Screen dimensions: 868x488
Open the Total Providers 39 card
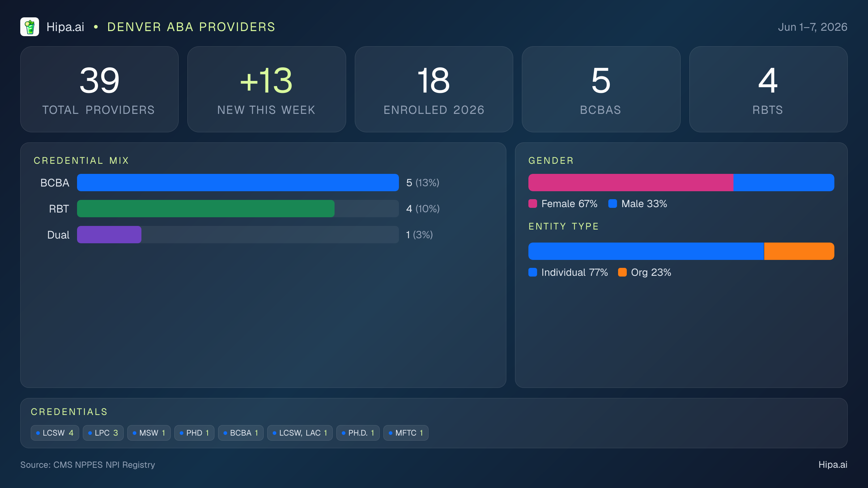coord(99,89)
